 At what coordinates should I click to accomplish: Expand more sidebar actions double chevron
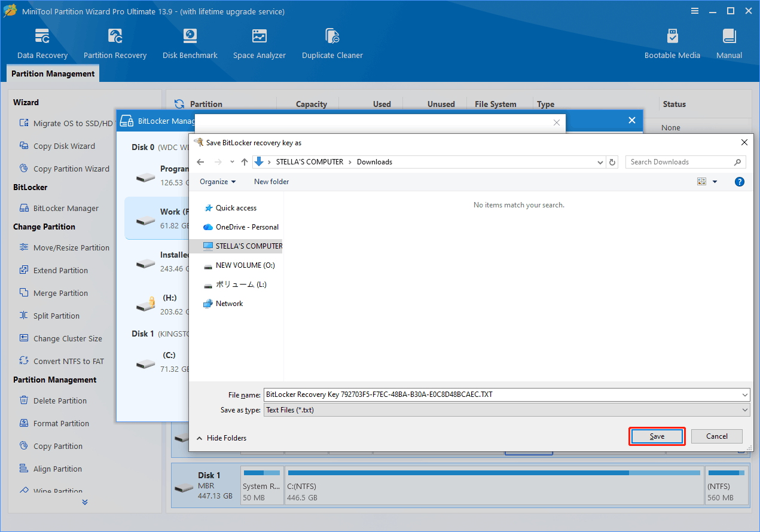click(x=85, y=502)
